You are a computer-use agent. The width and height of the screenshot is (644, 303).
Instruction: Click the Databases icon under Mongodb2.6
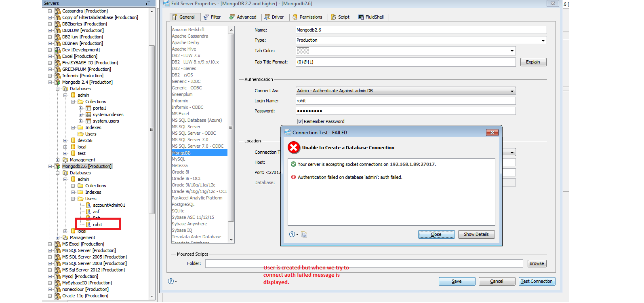point(65,173)
